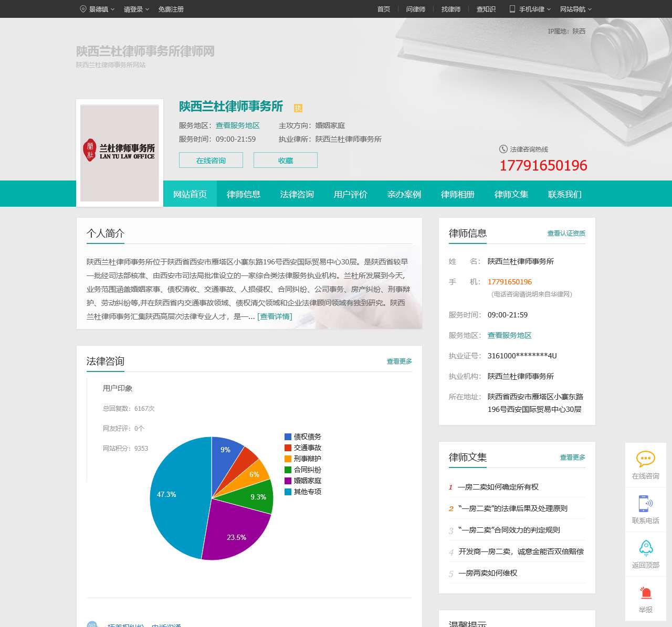Click the 网站积分: 9353 text
The width and height of the screenshot is (672, 627).
[125, 448]
